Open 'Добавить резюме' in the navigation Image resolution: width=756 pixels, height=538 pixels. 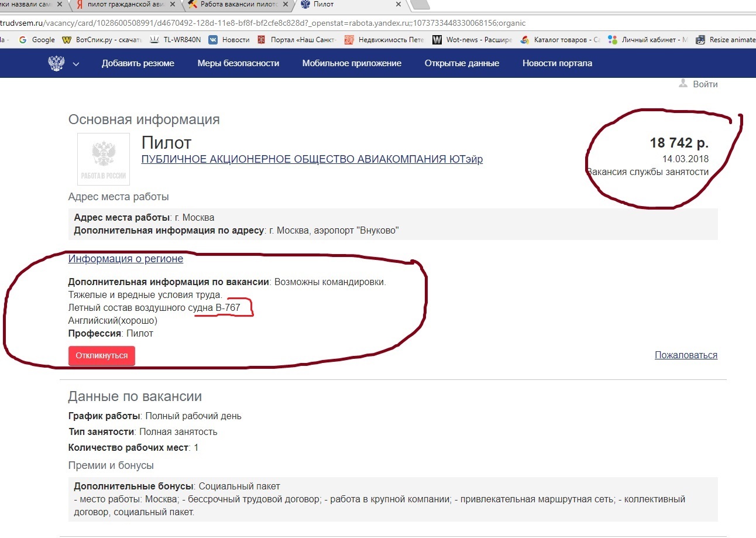coord(138,63)
